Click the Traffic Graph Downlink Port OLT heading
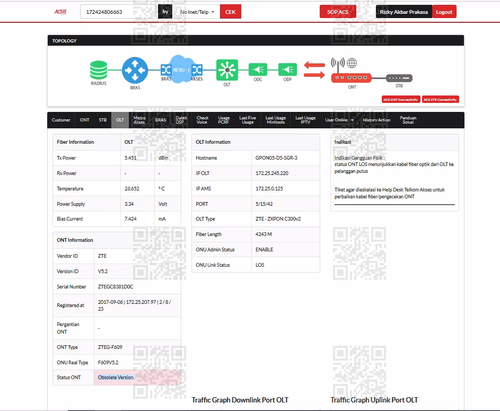 click(x=240, y=400)
